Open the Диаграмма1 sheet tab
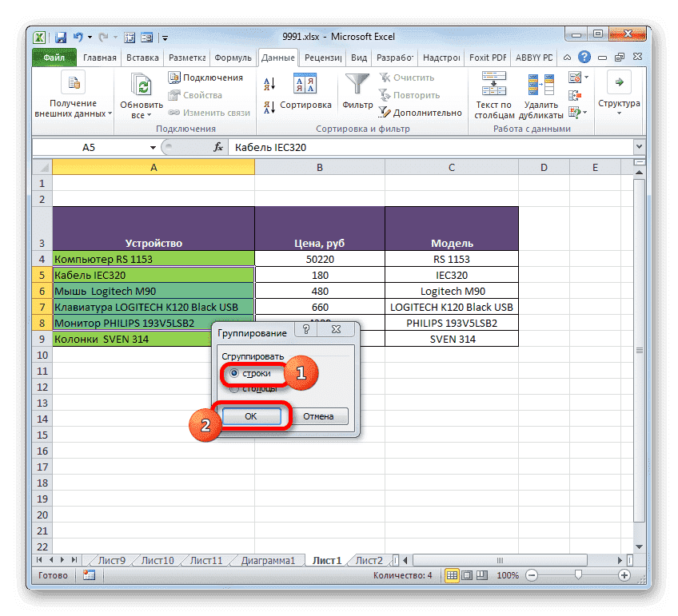Image resolution: width=678 pixels, height=616 pixels. pos(267,560)
